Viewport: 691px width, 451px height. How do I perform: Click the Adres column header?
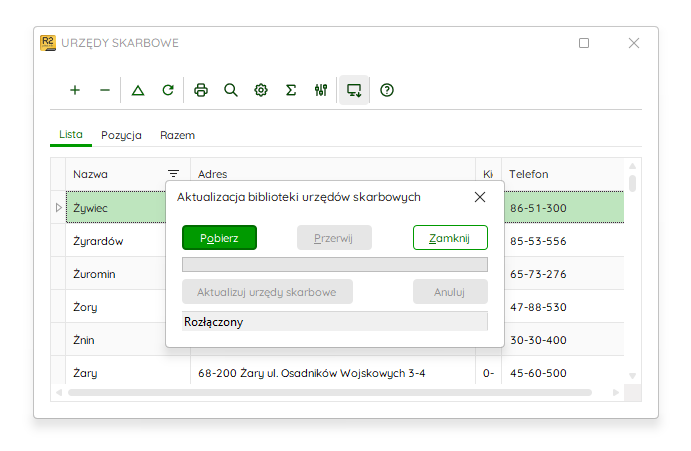click(333, 174)
